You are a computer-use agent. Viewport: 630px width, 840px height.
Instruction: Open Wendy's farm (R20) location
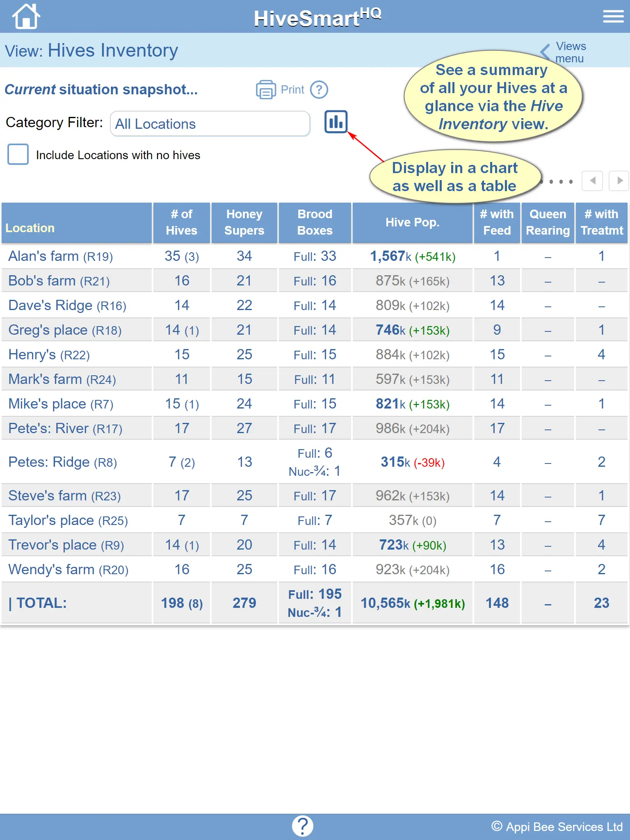(68, 570)
